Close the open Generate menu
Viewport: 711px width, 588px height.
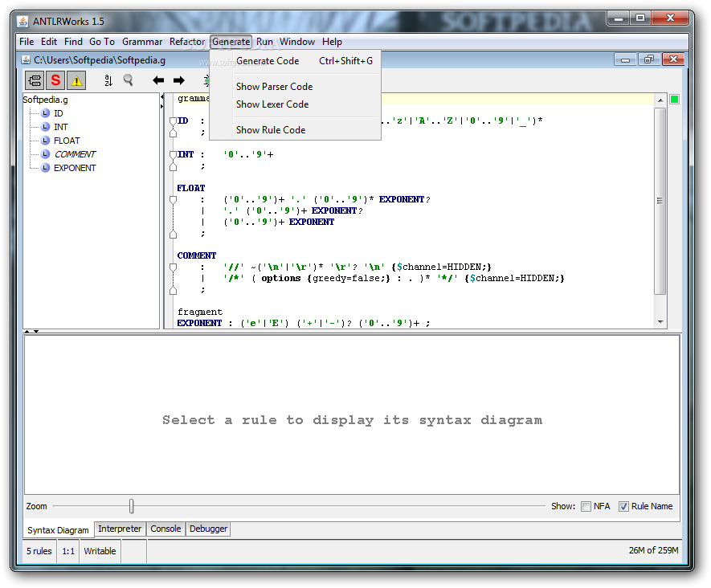coord(231,42)
